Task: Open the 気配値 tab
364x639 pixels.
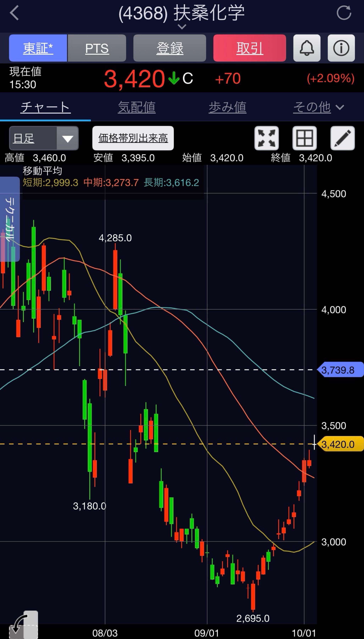Action: (137, 107)
